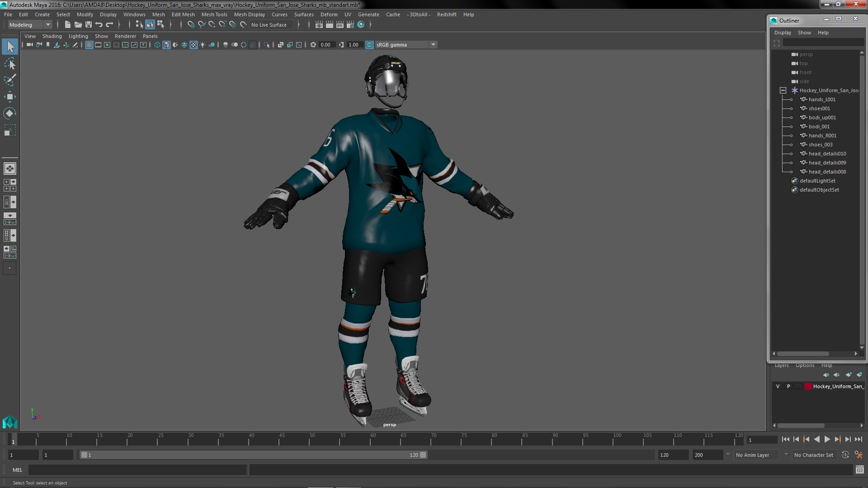
Task: Select defaultLightSet in the Outliner
Action: (817, 181)
